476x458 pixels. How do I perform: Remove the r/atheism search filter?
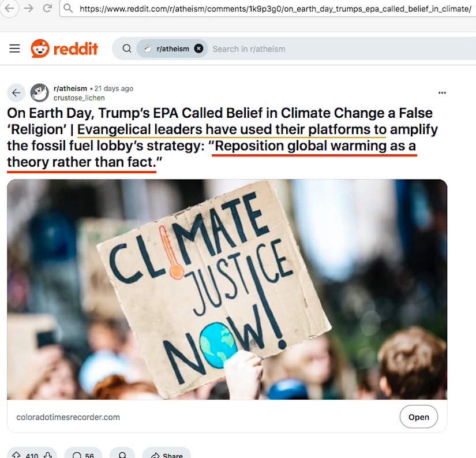coord(198,49)
